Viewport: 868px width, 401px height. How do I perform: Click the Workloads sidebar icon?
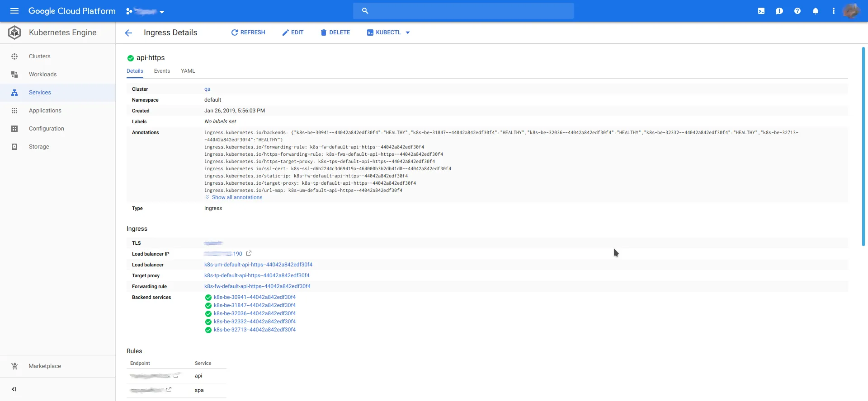pos(14,75)
